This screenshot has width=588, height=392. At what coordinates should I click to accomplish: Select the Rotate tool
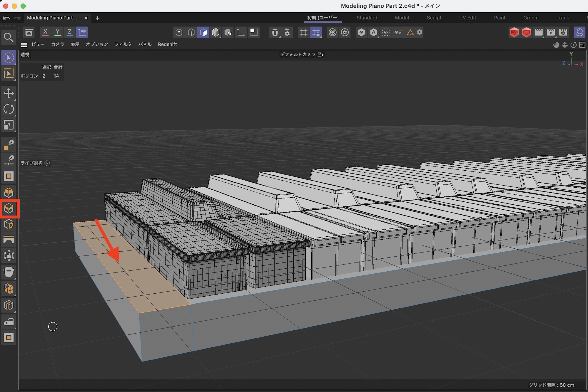pyautogui.click(x=9, y=109)
